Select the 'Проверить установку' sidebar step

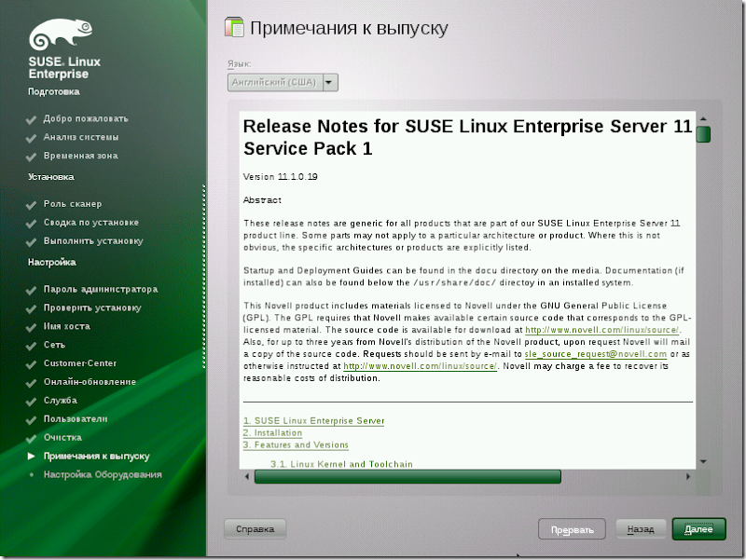click(92, 307)
